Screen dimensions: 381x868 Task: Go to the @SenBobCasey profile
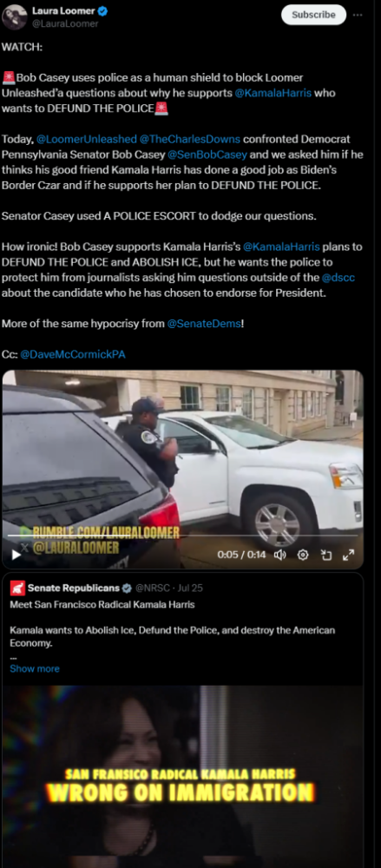(207, 155)
